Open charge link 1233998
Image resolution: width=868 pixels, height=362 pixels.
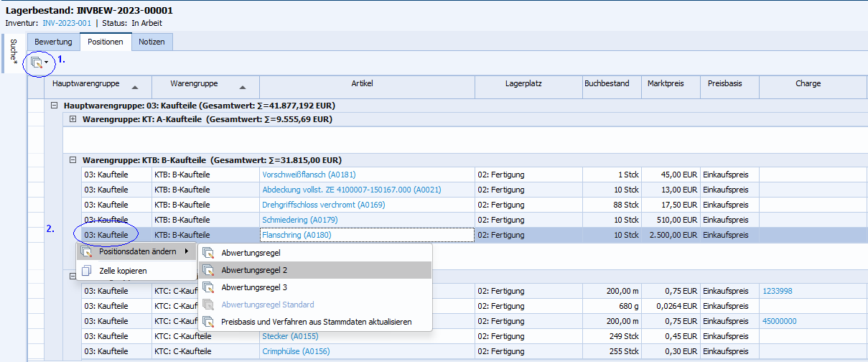pyautogui.click(x=777, y=291)
